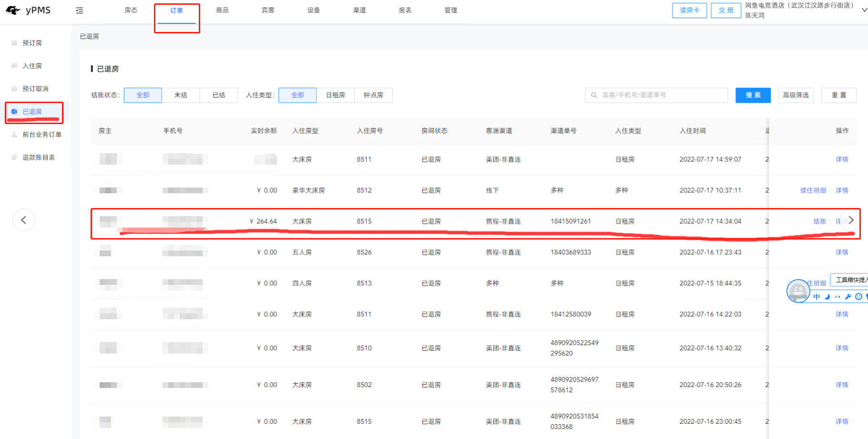The width and height of the screenshot is (868, 439).
Task: Click the 交班 button
Action: coord(726,10)
